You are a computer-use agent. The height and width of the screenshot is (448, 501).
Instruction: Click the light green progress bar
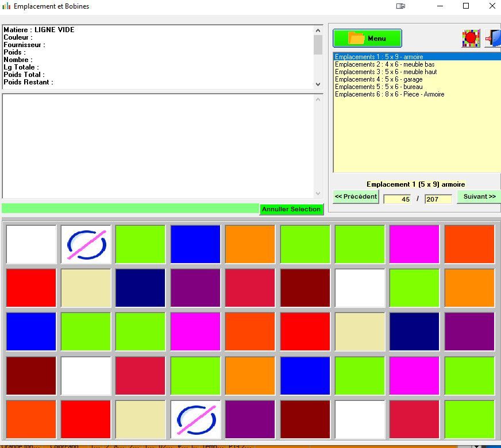pyautogui.click(x=130, y=208)
